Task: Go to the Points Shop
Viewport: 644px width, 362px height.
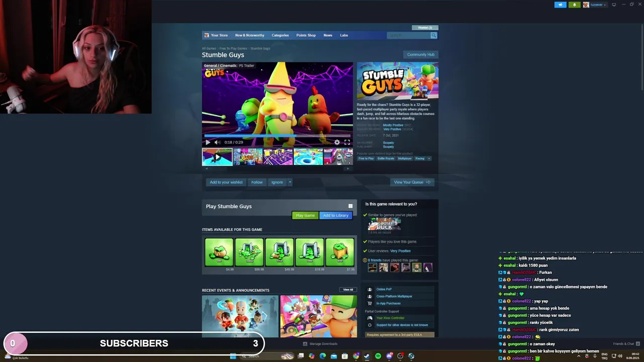Action: click(x=306, y=35)
